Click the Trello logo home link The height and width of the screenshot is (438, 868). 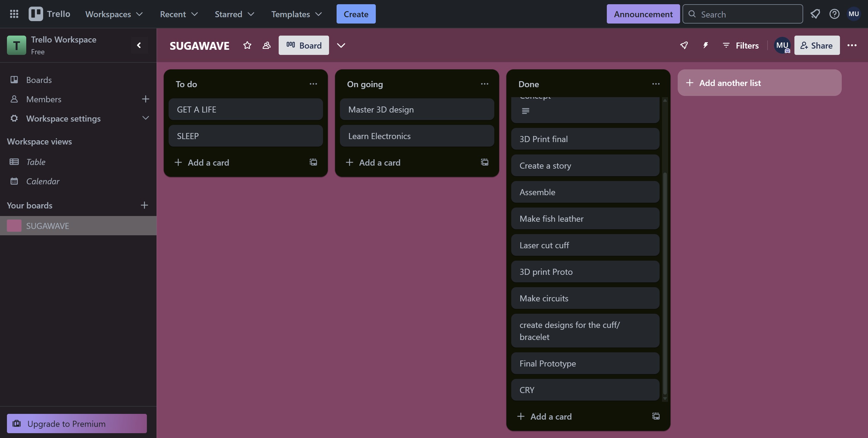tap(49, 14)
